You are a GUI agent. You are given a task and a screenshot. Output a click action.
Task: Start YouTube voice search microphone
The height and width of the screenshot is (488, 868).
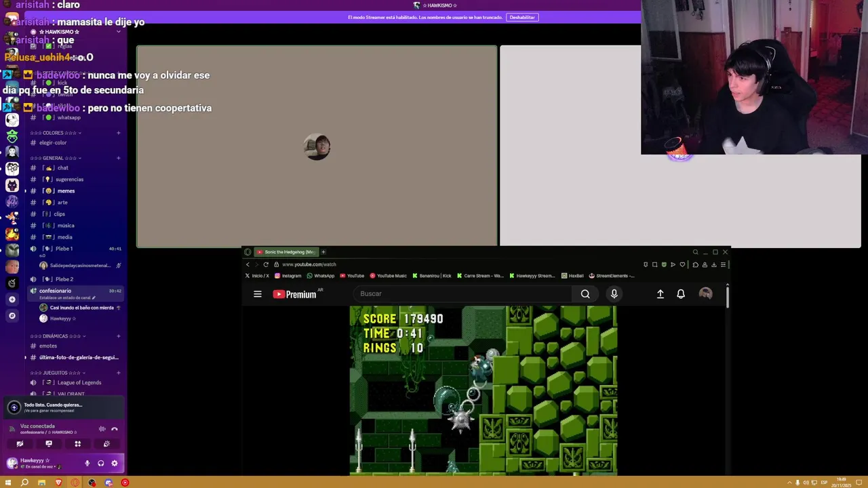(x=614, y=294)
